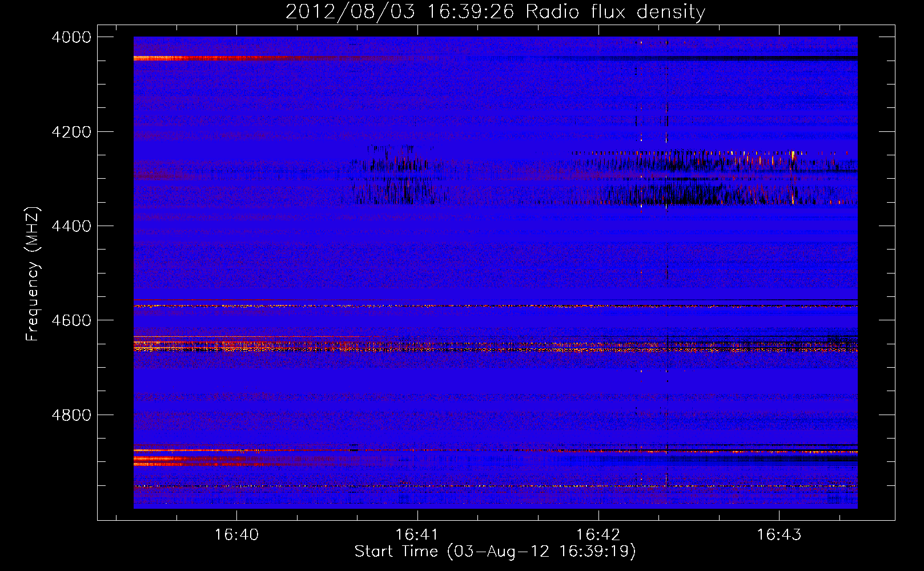Click the plot title '2012/08/03 16:39:26 Radio flux density'
This screenshot has height=571, width=924.
(495, 11)
